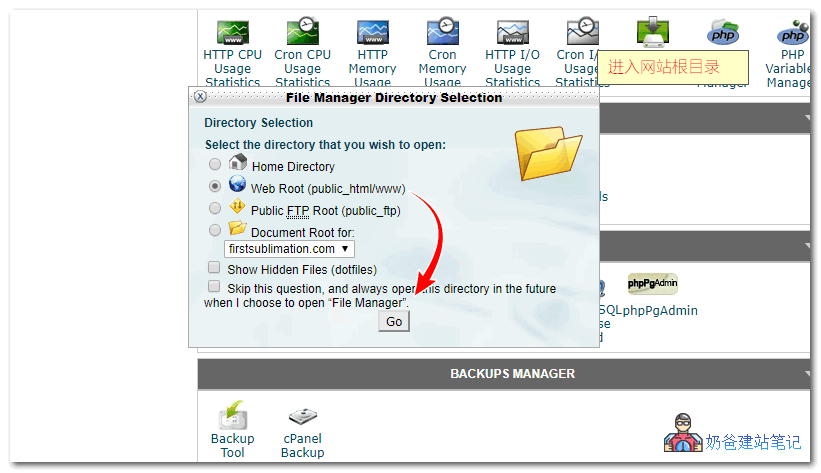Collapse the Backups Manager section arrow
Viewport: 821px width, 473px height.
click(806, 374)
